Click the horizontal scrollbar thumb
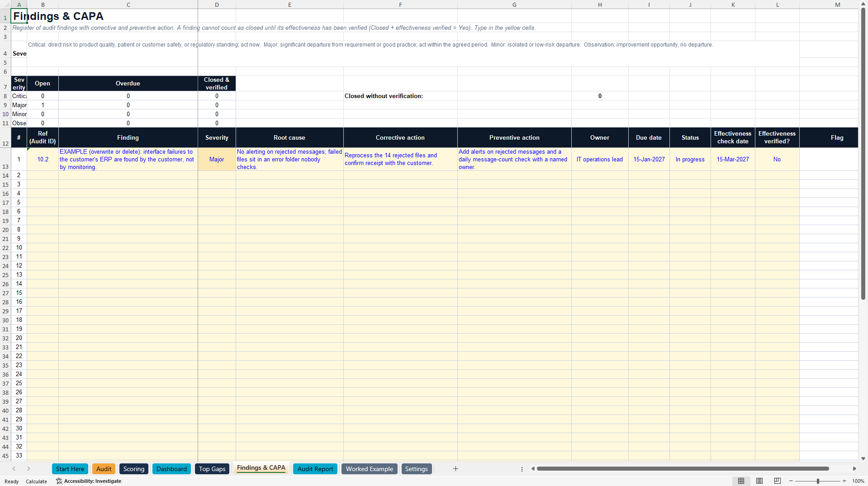 point(683,469)
